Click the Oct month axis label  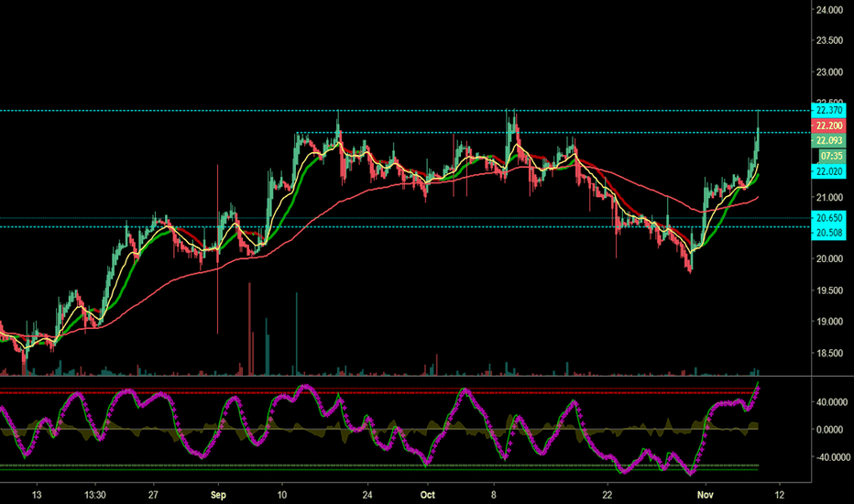click(x=428, y=495)
